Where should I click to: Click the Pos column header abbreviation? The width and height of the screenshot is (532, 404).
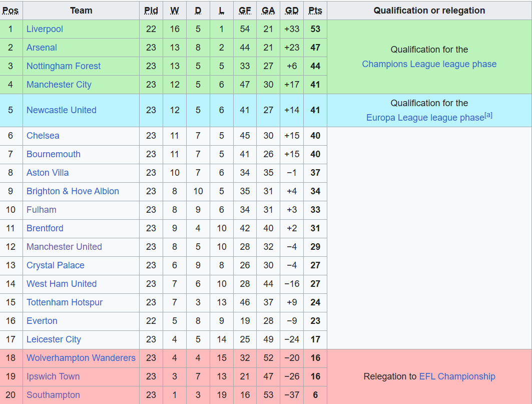point(11,11)
